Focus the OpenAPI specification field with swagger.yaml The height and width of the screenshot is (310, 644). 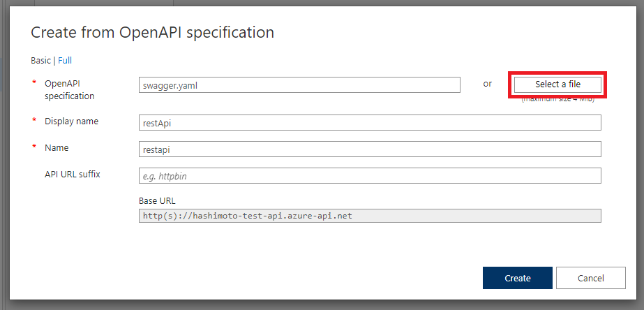click(x=299, y=84)
